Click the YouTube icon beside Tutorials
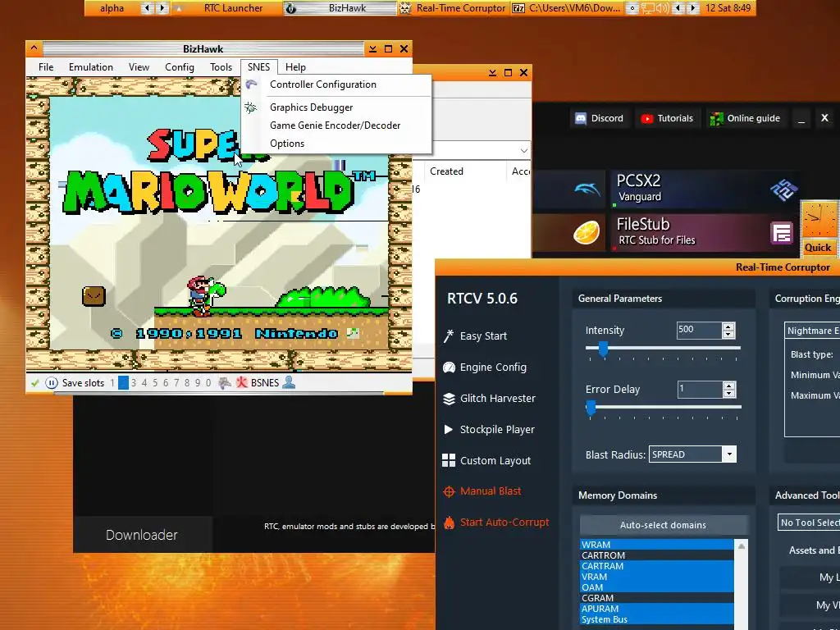 tap(646, 118)
